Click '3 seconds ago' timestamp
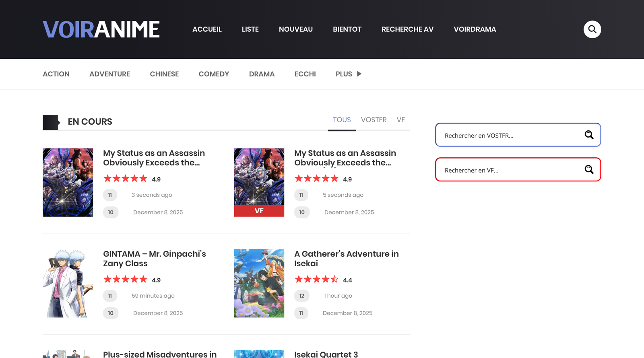The width and height of the screenshot is (644, 358). point(152,195)
